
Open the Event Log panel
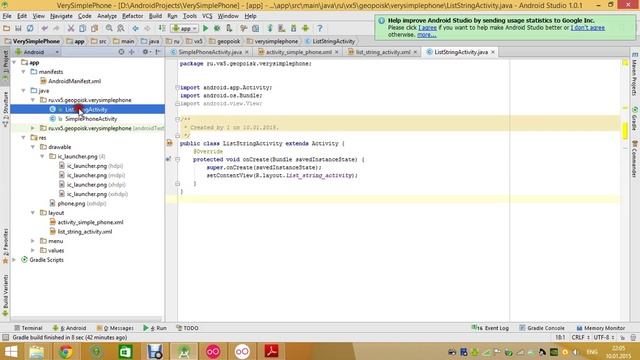pyautogui.click(x=490, y=328)
